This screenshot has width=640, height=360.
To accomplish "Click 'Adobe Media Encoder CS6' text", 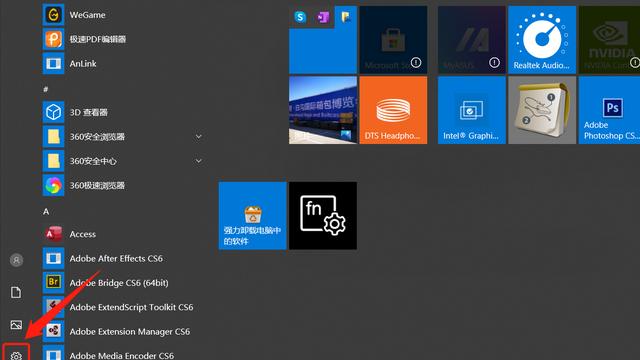I will pos(122,356).
